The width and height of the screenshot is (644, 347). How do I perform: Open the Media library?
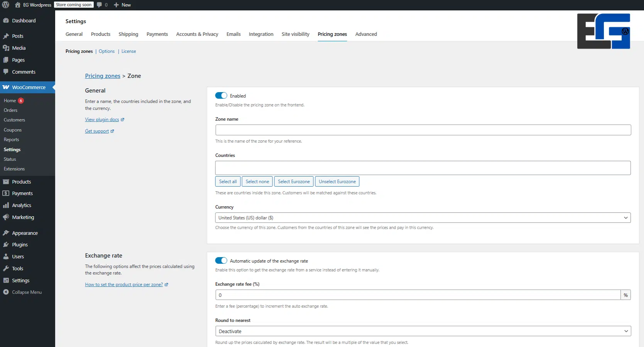tap(18, 48)
